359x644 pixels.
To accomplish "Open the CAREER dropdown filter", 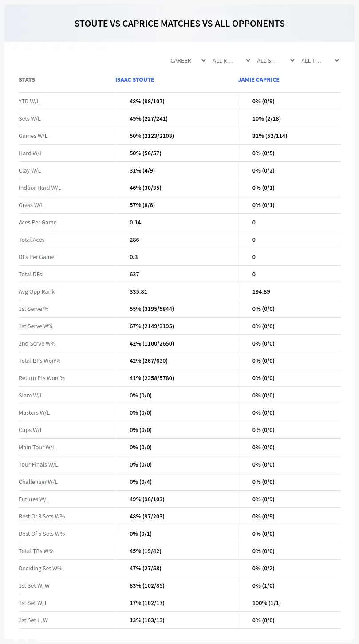I will [x=188, y=60].
